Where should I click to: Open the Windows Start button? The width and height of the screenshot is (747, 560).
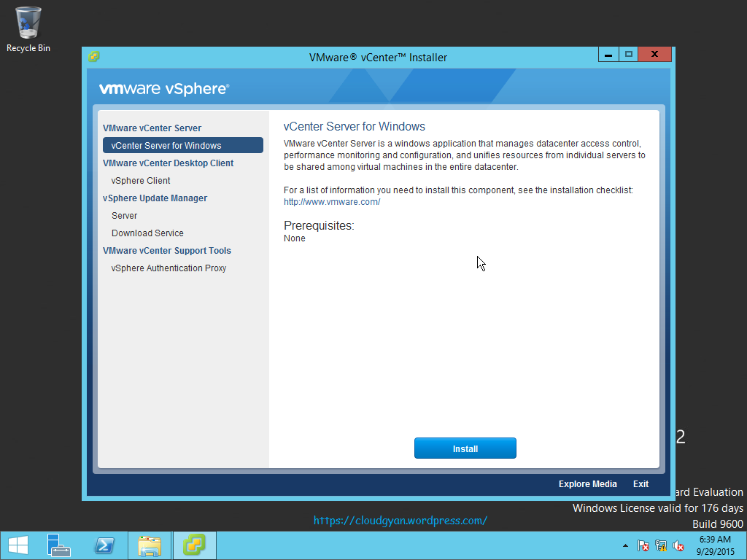[18, 545]
